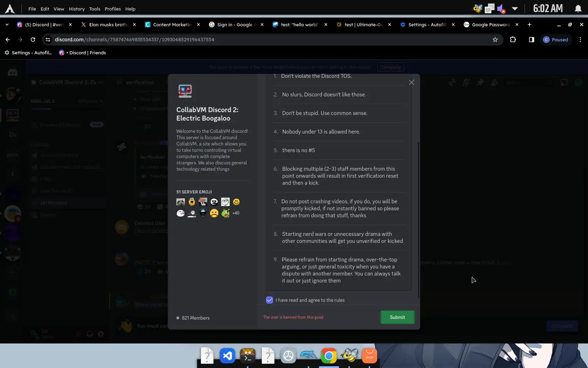Click the 821 Members text
The width and height of the screenshot is (588, 368).
[196, 318]
